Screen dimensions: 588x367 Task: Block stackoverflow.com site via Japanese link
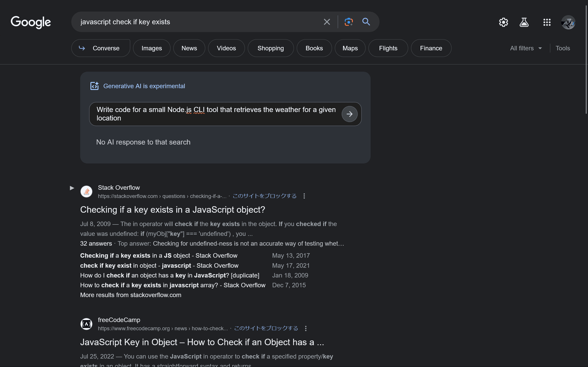[x=265, y=196]
